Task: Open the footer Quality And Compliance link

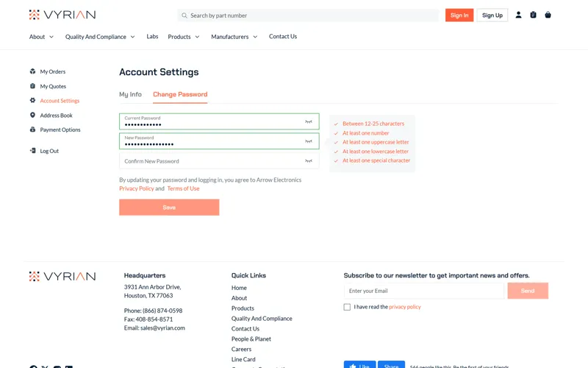Action: (262, 319)
